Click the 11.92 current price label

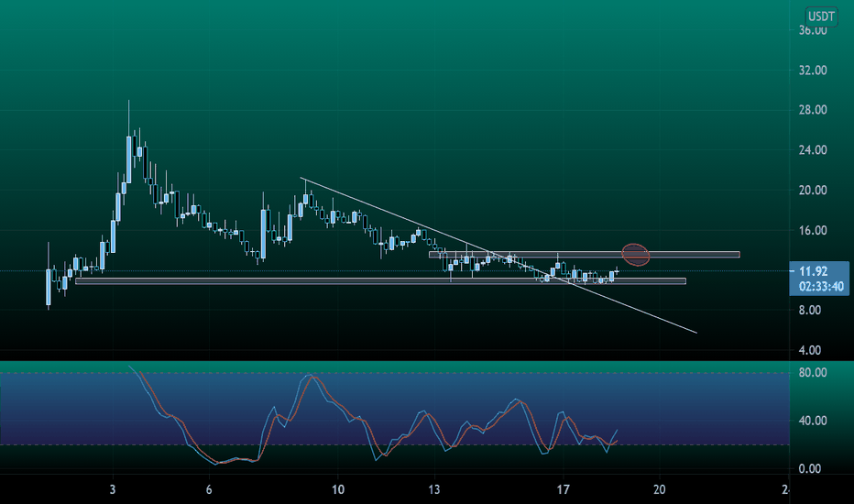[813, 271]
